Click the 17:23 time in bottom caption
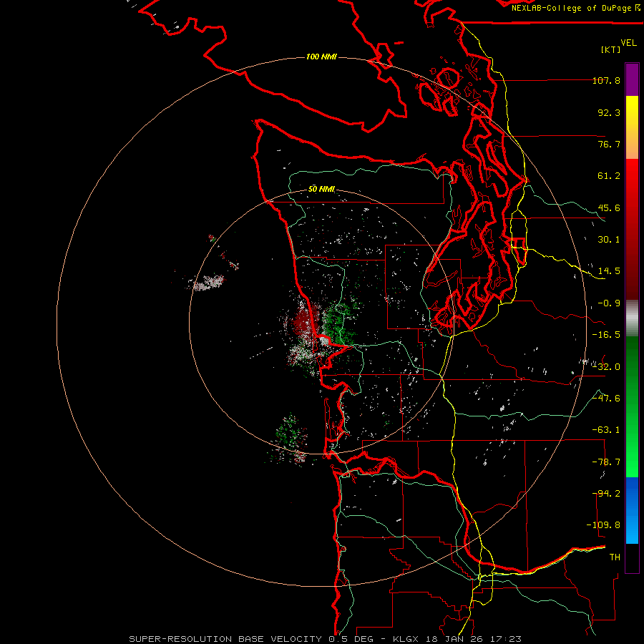The image size is (644, 644). (x=507, y=639)
